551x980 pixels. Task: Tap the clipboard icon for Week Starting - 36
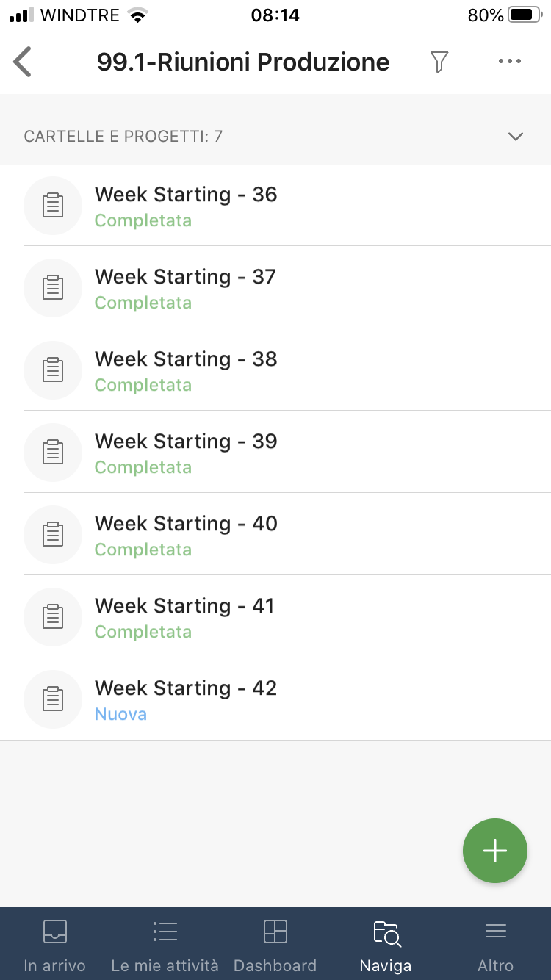(52, 206)
